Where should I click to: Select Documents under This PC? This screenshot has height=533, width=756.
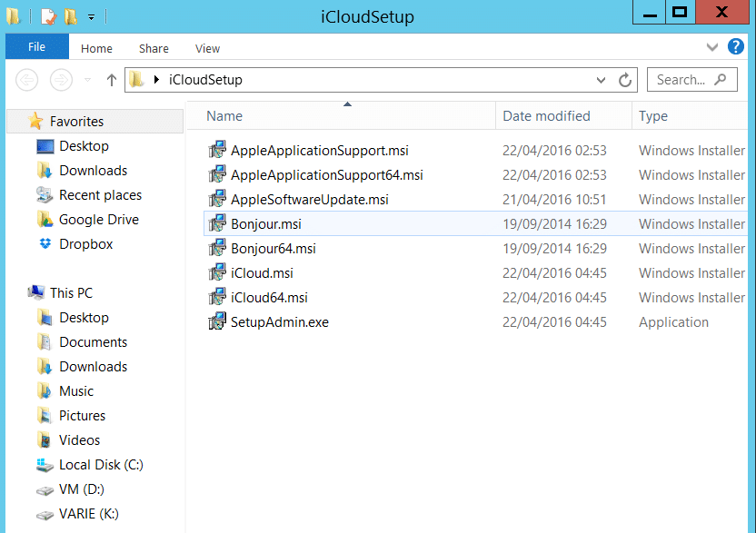click(x=93, y=341)
